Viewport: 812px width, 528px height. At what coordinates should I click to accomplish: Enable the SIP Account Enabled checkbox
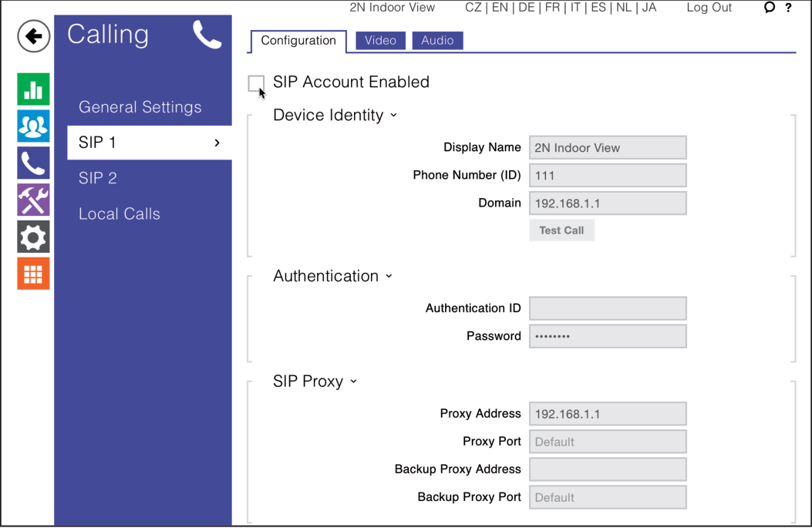coord(256,83)
